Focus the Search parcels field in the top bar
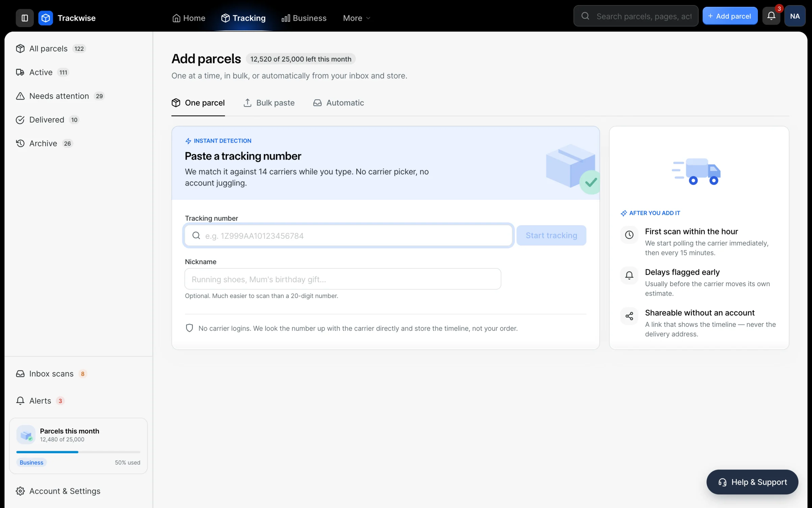Screen dimensions: 812x508 [x=636, y=16]
